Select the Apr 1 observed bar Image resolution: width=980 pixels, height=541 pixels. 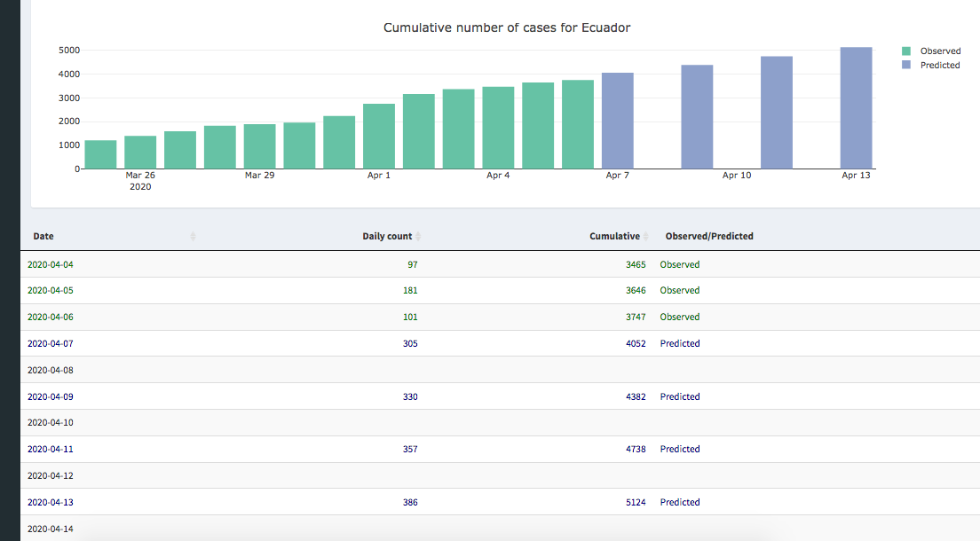pyautogui.click(x=379, y=137)
